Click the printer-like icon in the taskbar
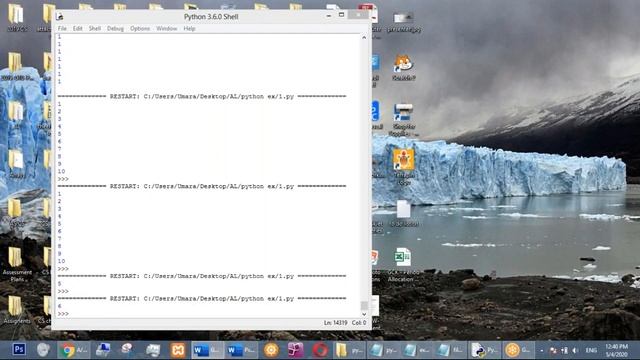640x360 pixels. coord(153,350)
